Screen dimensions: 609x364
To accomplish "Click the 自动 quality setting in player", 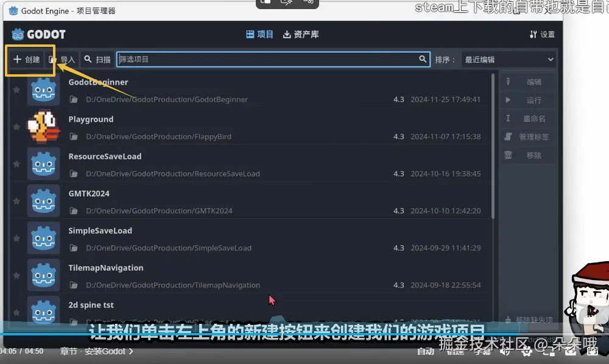I will 426,352.
